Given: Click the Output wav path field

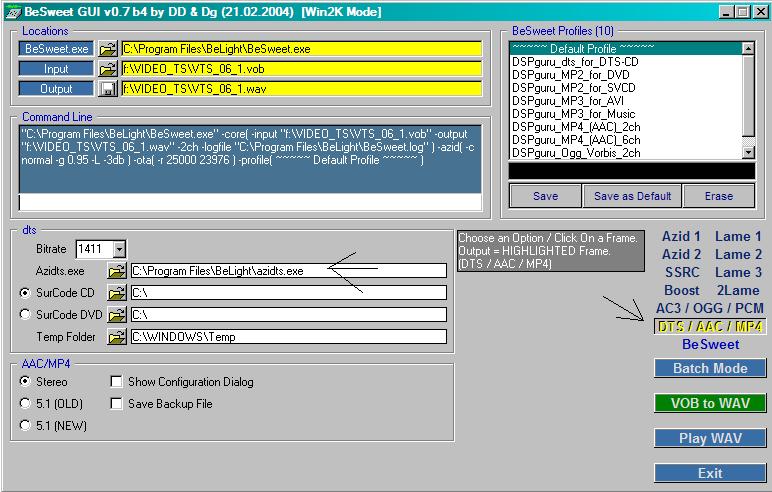Looking at the screenshot, I should 301,89.
